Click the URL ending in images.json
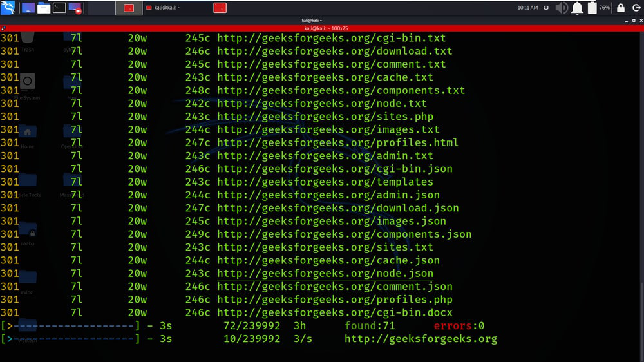The width and height of the screenshot is (644, 362). pyautogui.click(x=332, y=221)
